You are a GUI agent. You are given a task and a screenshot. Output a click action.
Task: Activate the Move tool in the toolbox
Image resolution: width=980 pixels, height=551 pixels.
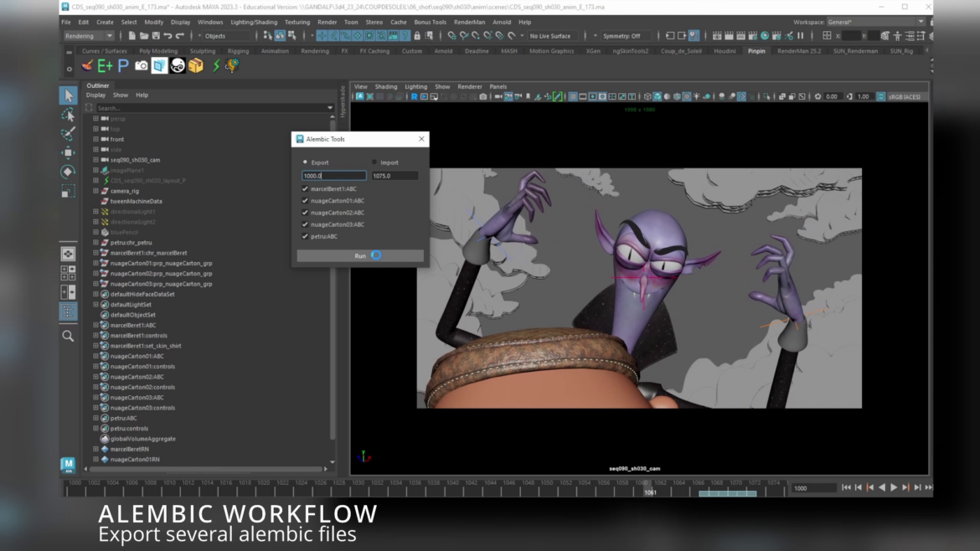68,152
